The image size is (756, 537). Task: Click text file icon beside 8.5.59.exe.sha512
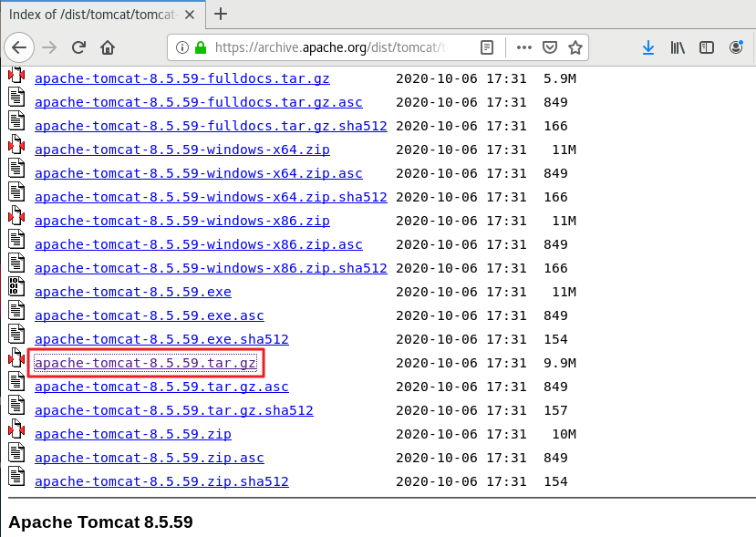coord(16,334)
